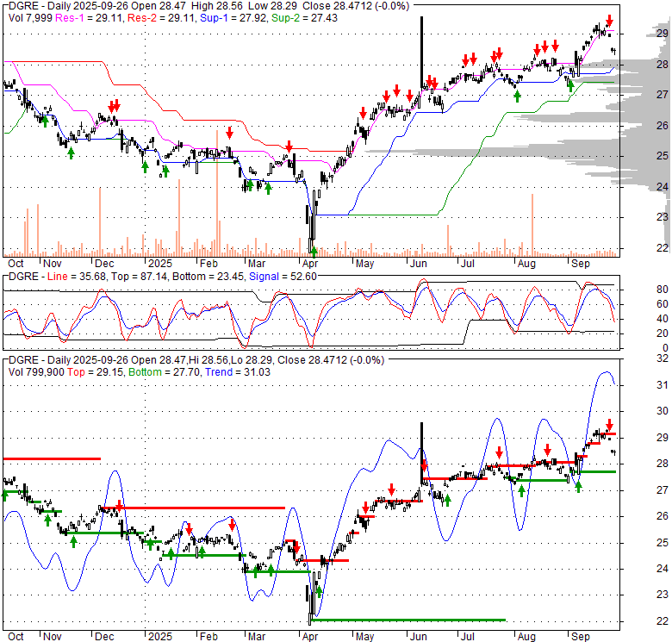Select 'Aug' on the bottom chart's time axis
The width and height of the screenshot is (672, 642).
coord(526,637)
